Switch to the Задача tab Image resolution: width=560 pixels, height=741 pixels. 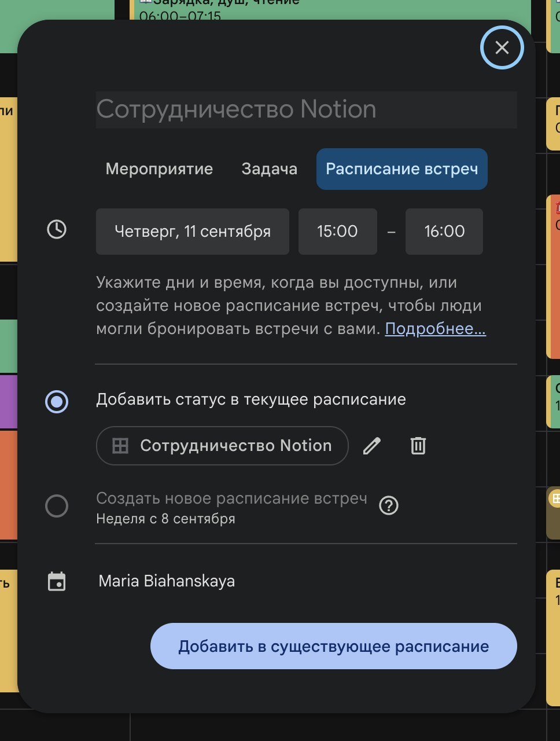270,169
